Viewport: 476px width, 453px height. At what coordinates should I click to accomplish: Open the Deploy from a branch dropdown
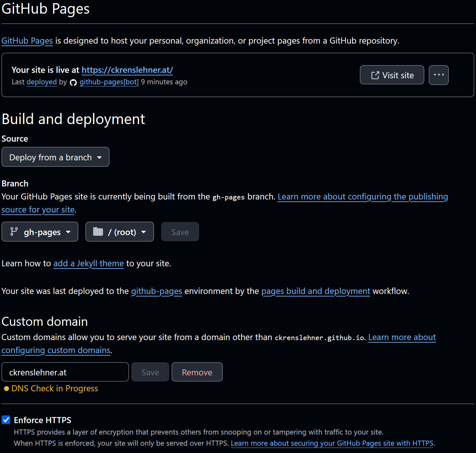(x=55, y=157)
